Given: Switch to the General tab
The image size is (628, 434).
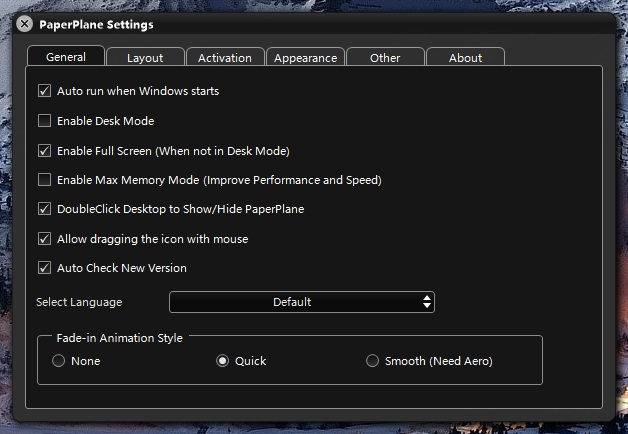Looking at the screenshot, I should 66,57.
